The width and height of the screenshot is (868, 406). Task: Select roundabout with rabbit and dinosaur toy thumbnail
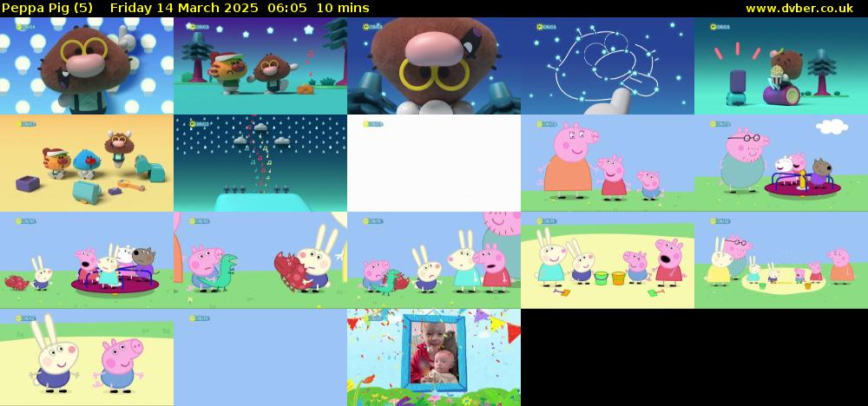[x=87, y=260]
